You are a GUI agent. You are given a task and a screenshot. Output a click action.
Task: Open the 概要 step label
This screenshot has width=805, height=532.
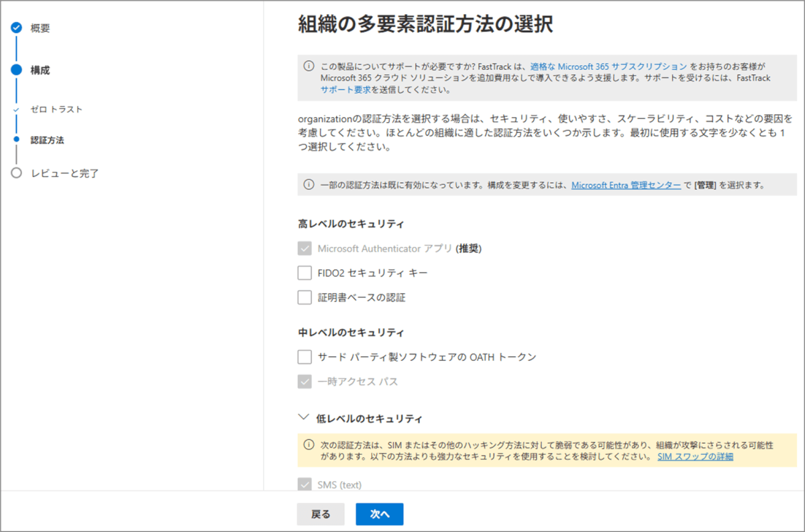click(x=40, y=28)
